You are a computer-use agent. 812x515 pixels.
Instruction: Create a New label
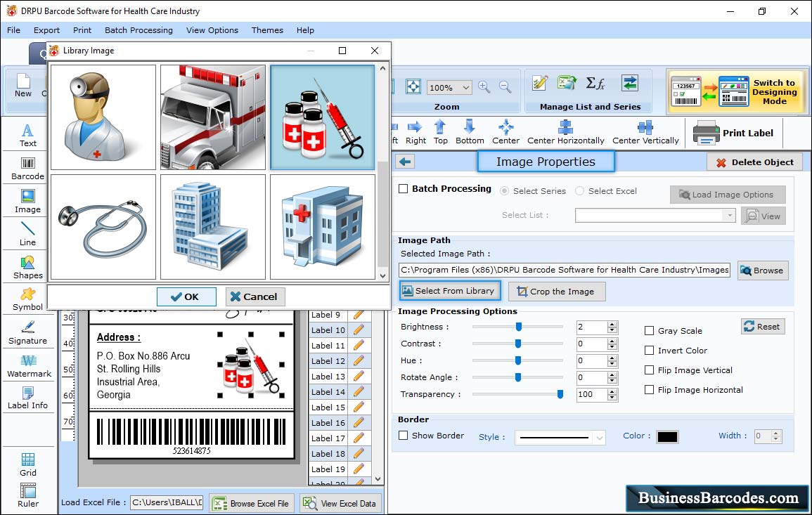22,86
